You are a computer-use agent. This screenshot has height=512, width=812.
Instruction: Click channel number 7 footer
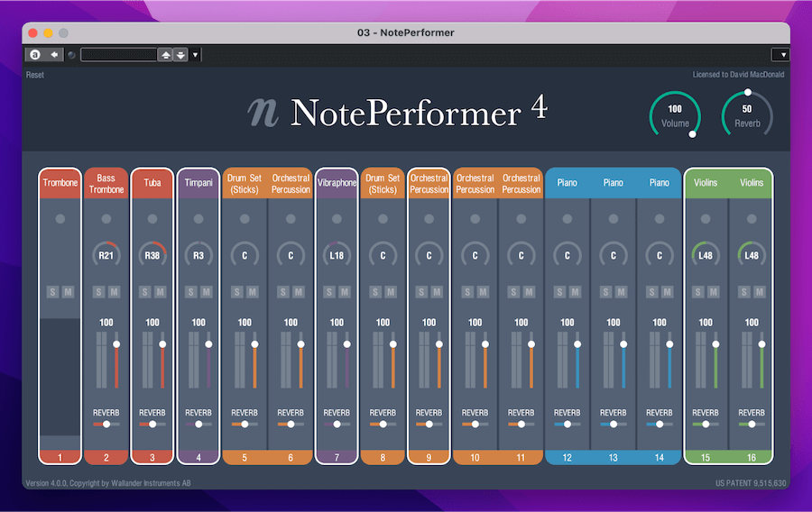coord(337,457)
